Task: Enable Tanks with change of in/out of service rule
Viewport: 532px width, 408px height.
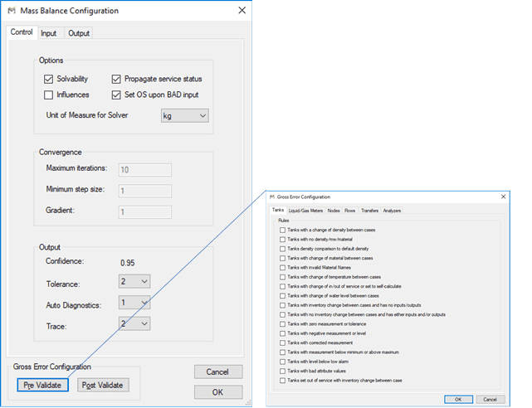Action: (x=282, y=287)
